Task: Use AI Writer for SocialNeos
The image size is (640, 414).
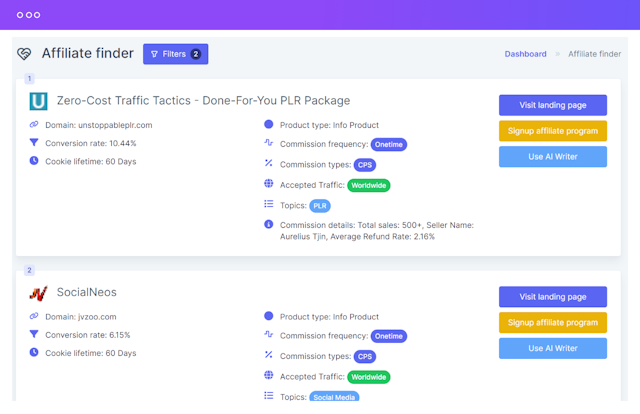Action: tap(552, 349)
